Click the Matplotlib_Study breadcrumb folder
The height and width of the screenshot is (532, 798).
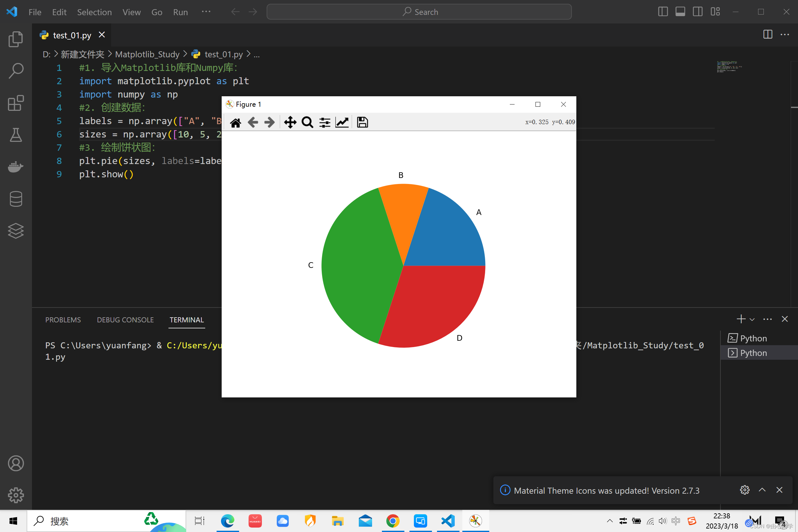point(147,54)
